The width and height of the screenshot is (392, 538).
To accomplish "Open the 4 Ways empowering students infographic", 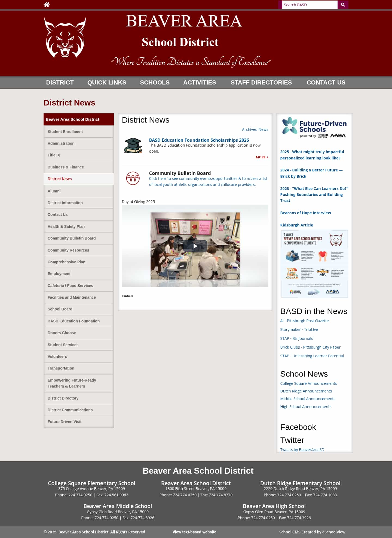I will 314,264.
